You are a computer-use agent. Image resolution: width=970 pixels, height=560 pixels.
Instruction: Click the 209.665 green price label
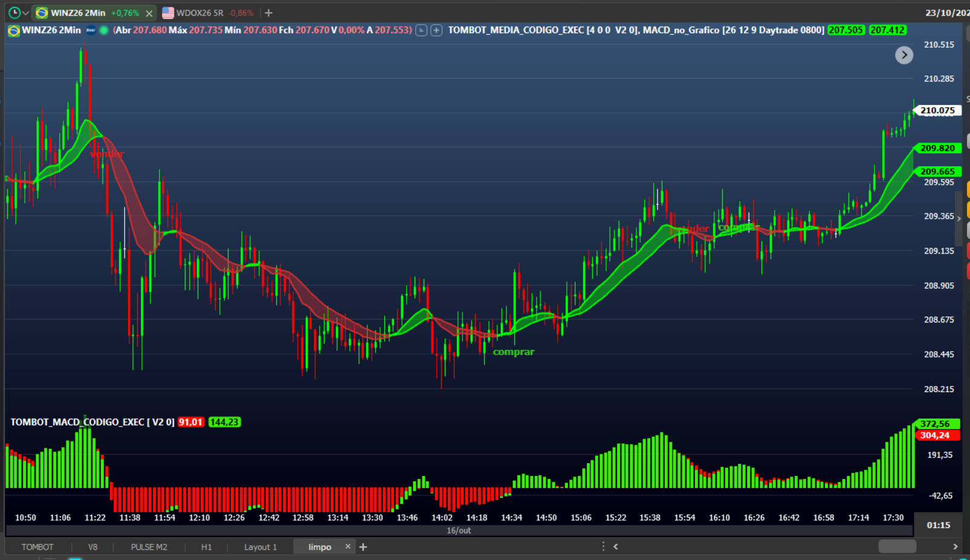coord(937,172)
